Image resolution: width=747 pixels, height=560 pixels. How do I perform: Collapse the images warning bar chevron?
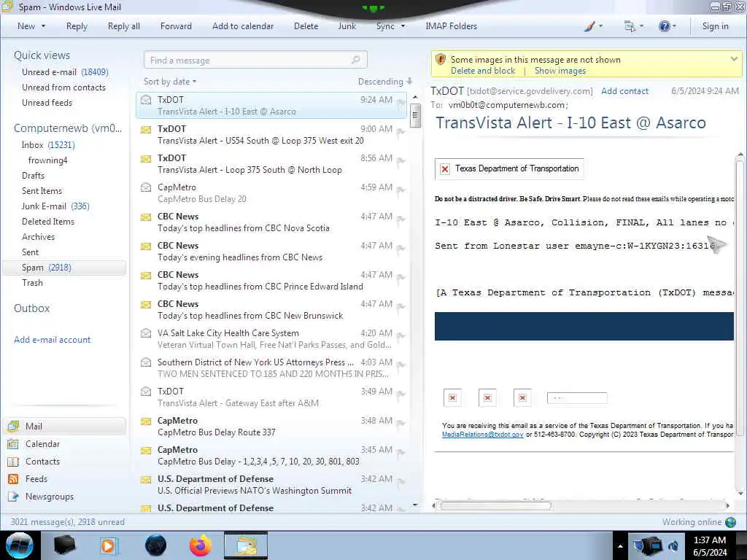click(734, 59)
